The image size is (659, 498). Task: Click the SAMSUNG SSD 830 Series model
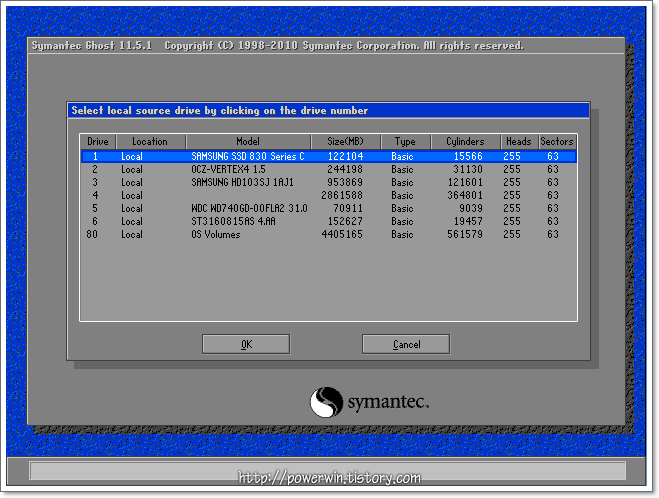tap(248, 156)
